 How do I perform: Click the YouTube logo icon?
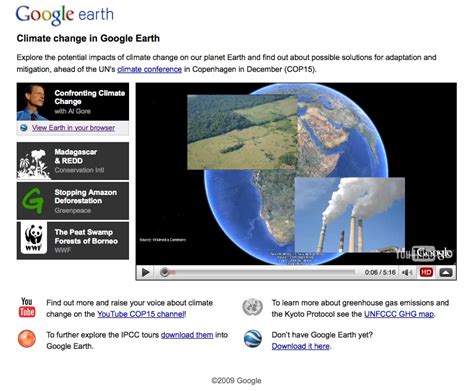point(27,307)
